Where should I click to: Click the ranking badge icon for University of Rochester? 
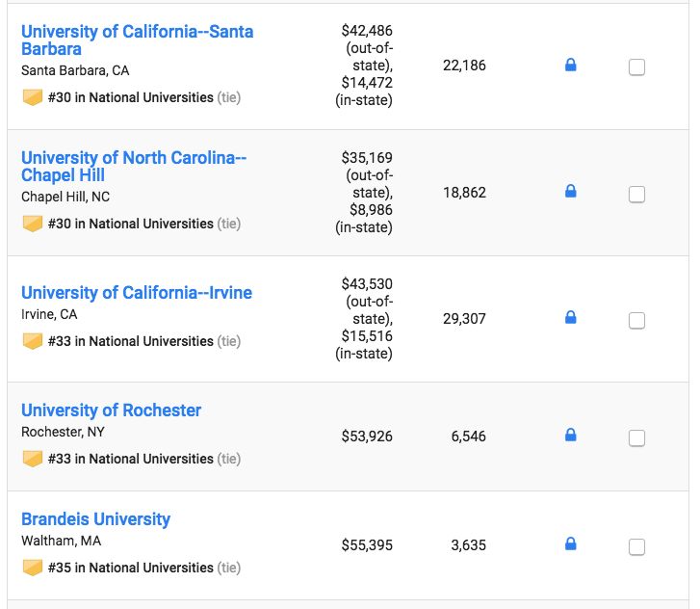[x=33, y=459]
